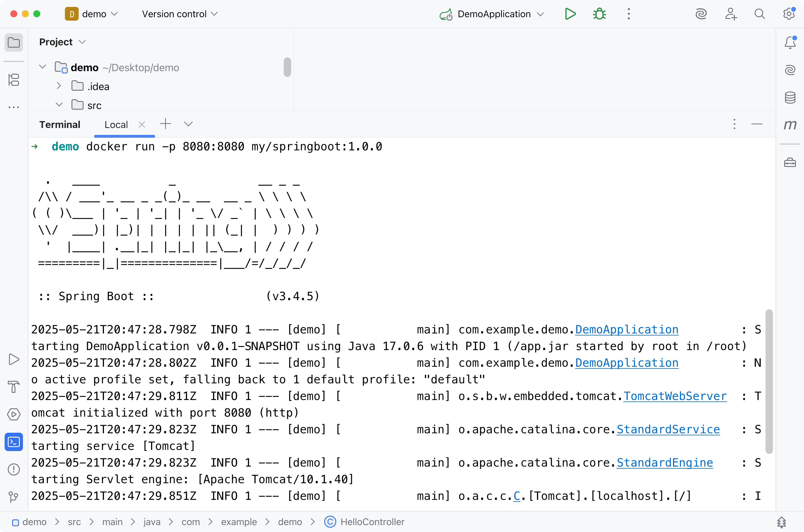The width and height of the screenshot is (804, 532).
Task: Add a new terminal tab with the plus
Action: click(x=165, y=124)
